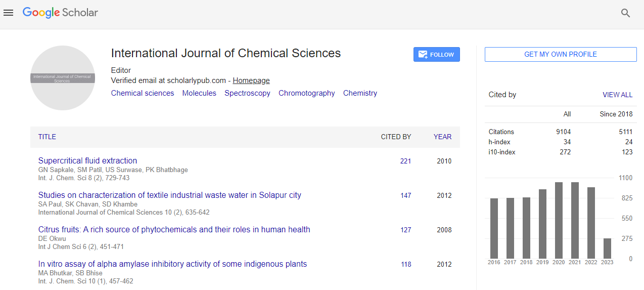Click the profile name 'International Journal of Chemical Sciences'
The height and width of the screenshot is (290, 644).
point(226,53)
